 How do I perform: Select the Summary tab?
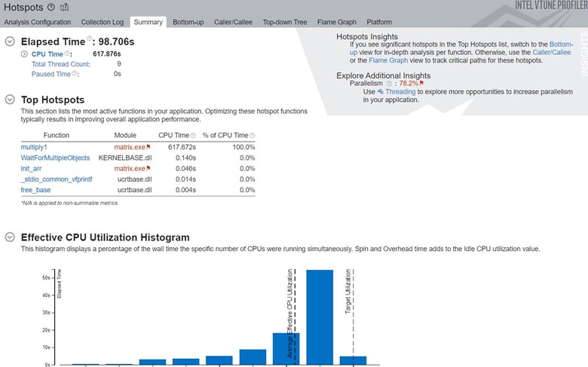[148, 22]
